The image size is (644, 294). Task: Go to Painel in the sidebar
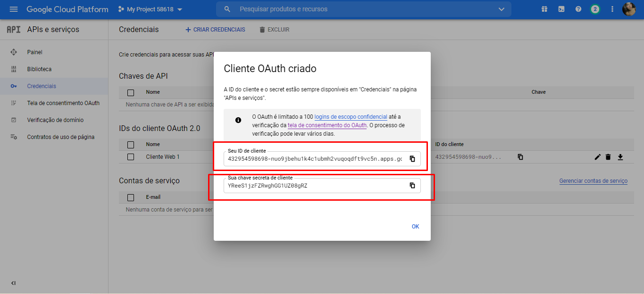(35, 52)
